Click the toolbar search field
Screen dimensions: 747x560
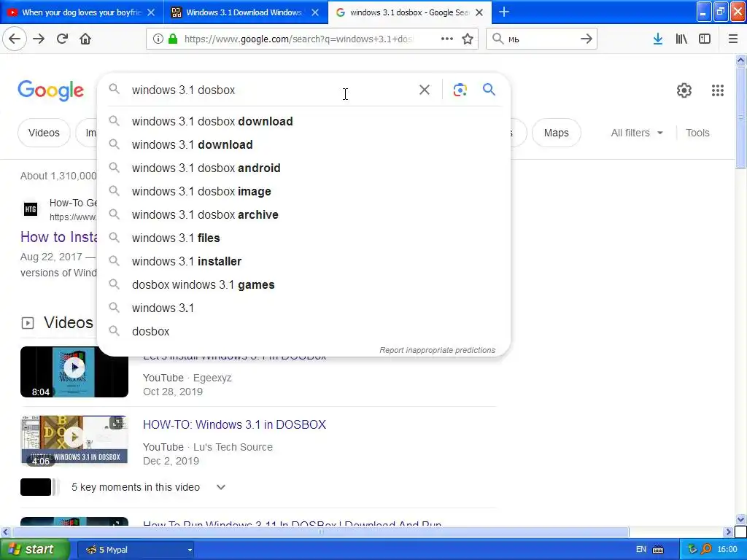pyautogui.click(x=541, y=39)
